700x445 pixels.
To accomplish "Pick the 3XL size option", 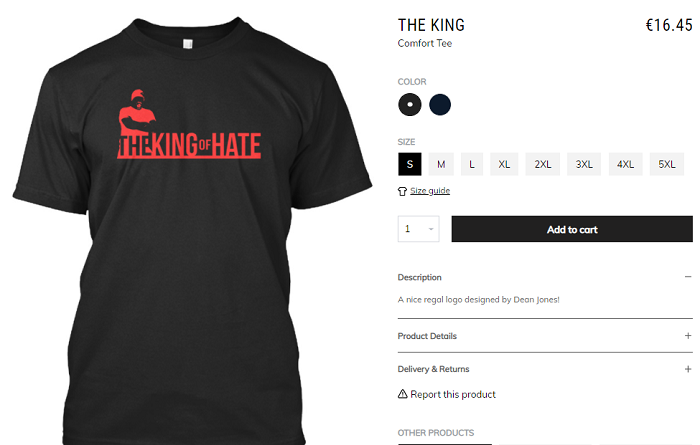I will click(584, 164).
